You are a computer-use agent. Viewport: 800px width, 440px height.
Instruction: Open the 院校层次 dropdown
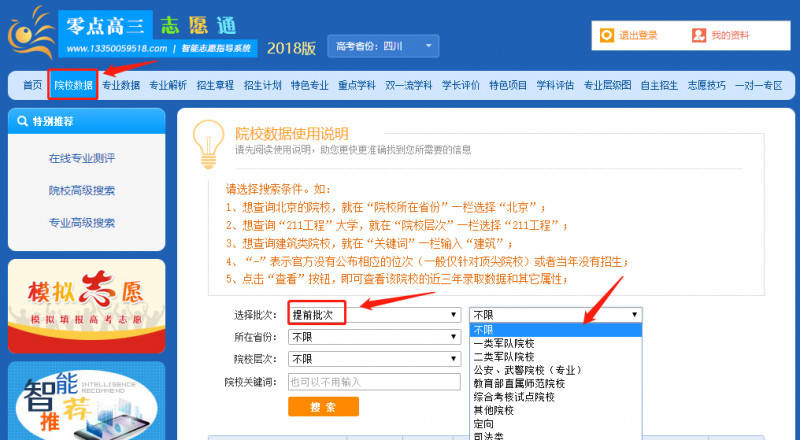374,359
